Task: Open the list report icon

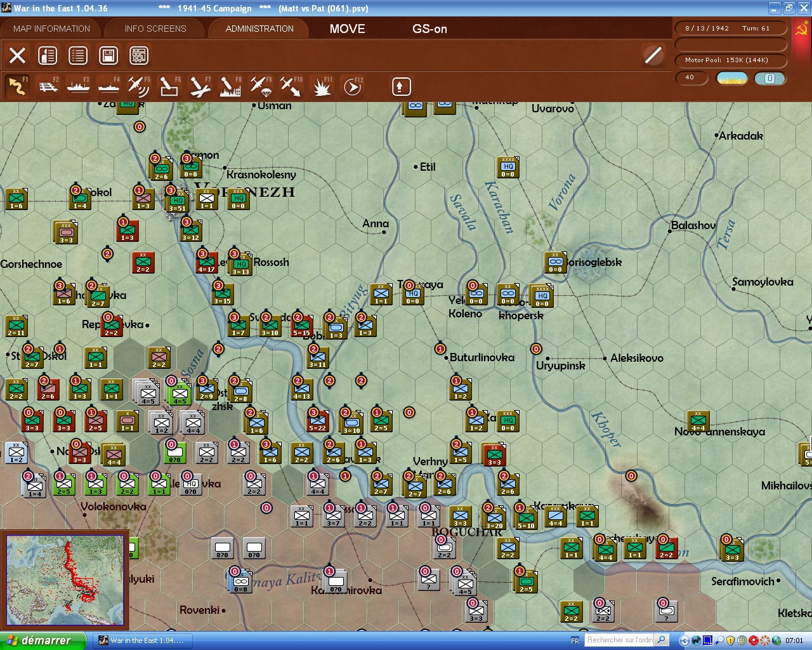Action: click(78, 55)
